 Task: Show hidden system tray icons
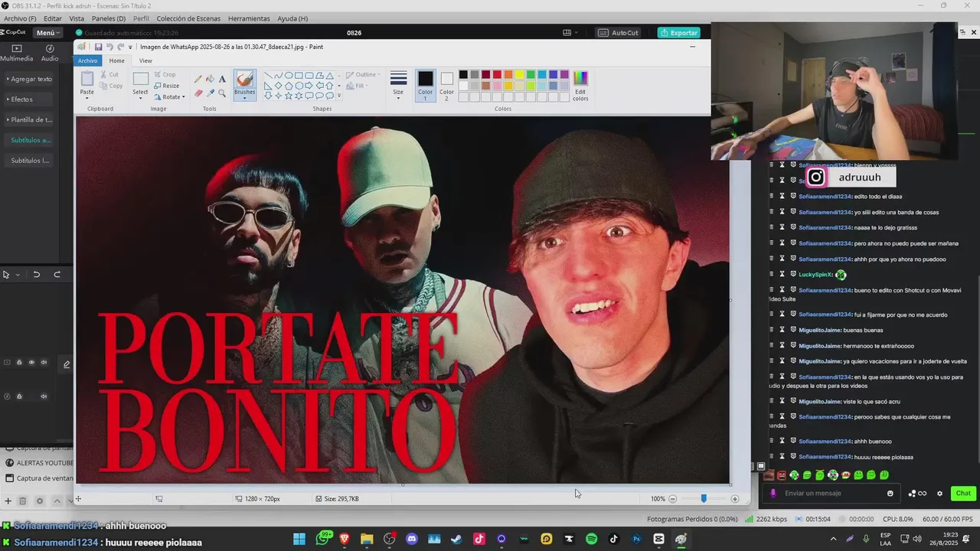coord(833,539)
